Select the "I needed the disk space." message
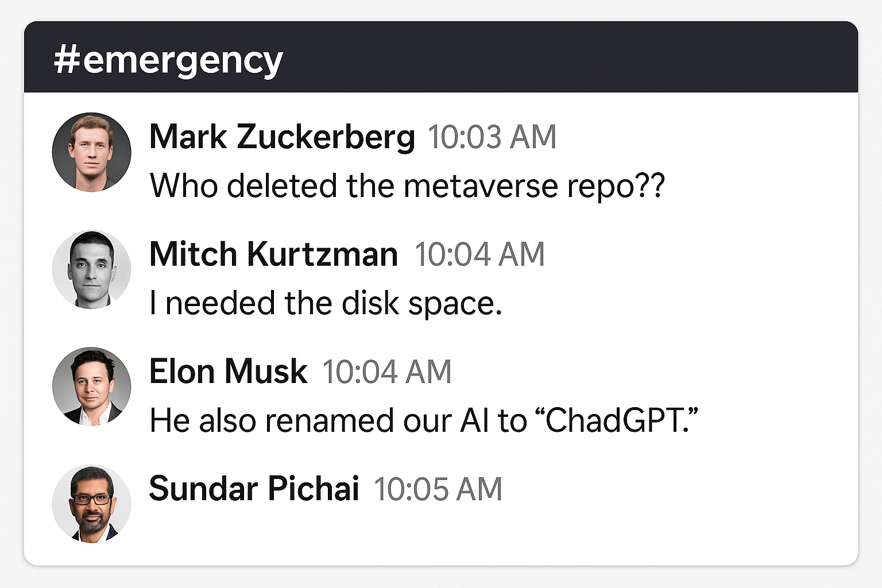 tap(326, 304)
